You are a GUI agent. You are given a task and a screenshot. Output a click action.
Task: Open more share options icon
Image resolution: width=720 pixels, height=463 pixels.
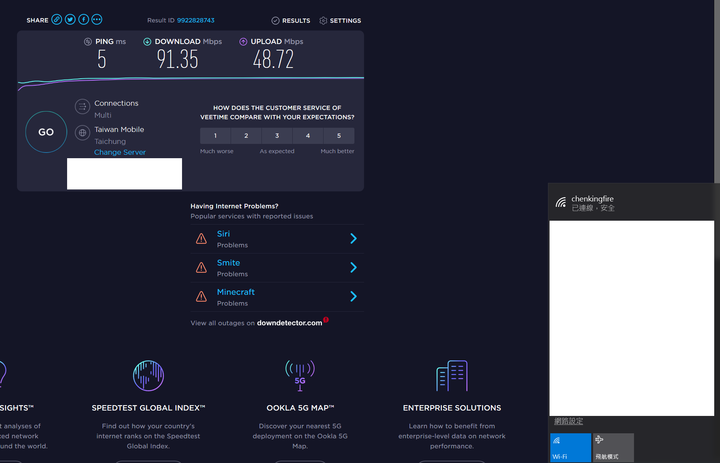96,19
